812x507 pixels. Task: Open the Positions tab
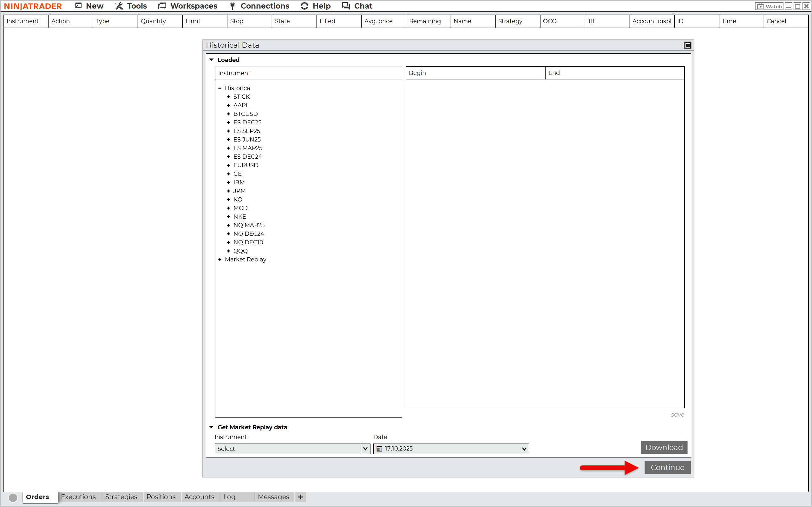(161, 497)
